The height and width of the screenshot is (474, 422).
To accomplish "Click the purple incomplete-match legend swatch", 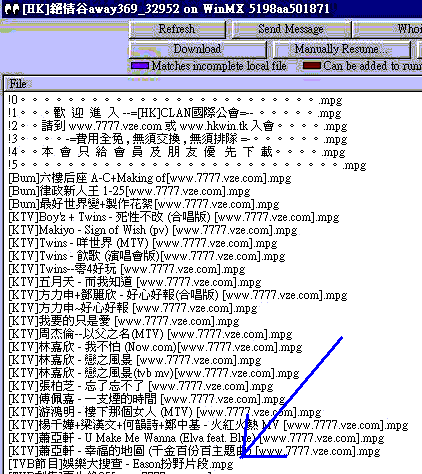I will click(140, 66).
